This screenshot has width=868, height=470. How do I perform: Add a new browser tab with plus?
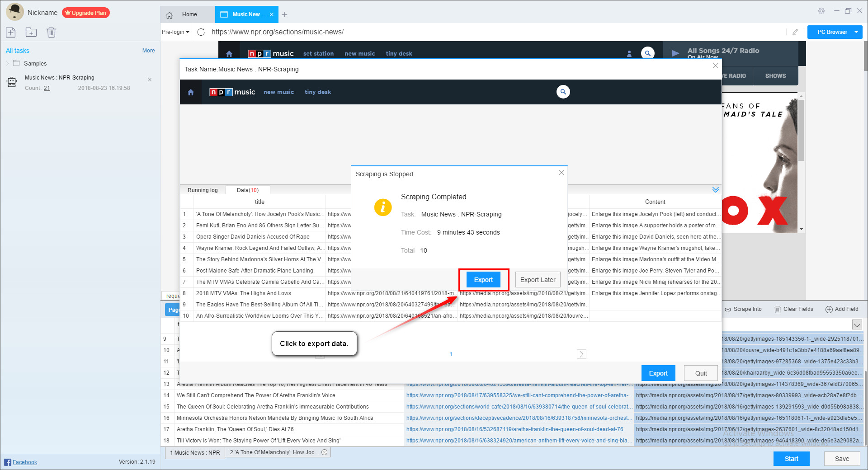pyautogui.click(x=284, y=14)
